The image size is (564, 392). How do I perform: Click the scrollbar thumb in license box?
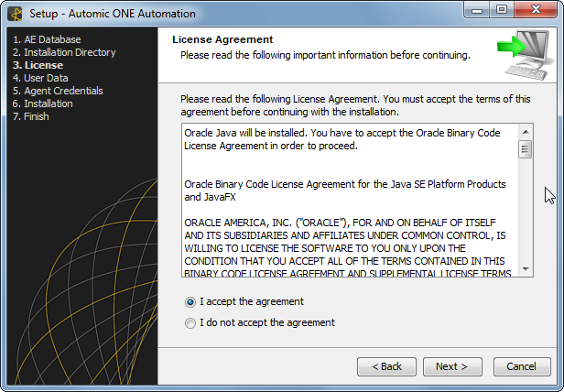[x=526, y=149]
